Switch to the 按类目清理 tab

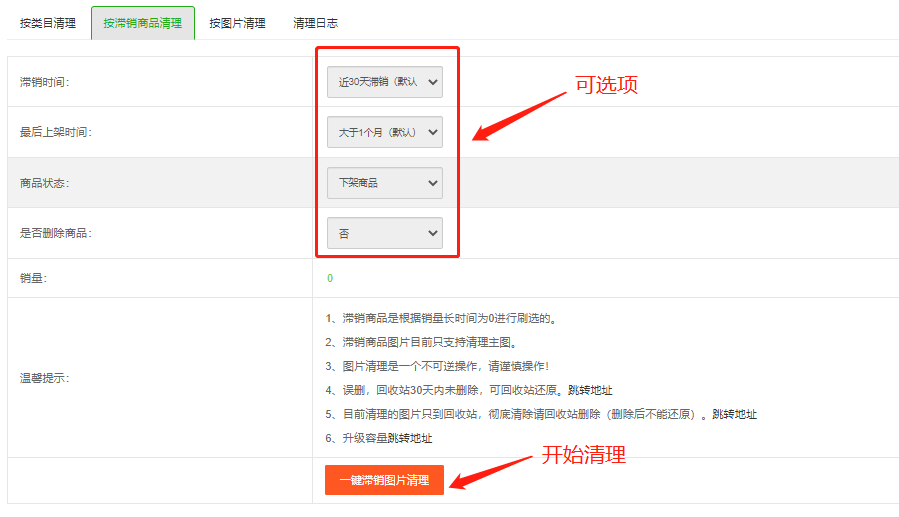[47, 23]
